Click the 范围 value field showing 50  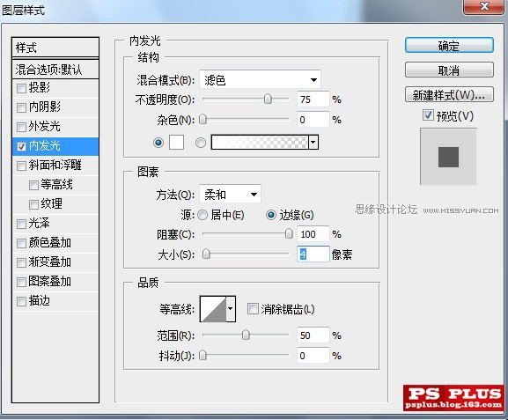tap(313, 335)
